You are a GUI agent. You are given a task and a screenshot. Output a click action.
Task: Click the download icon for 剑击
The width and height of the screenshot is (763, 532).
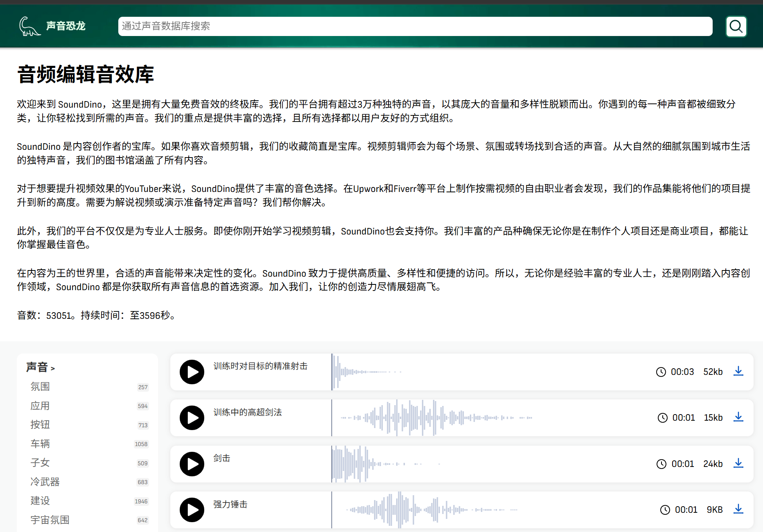(738, 464)
